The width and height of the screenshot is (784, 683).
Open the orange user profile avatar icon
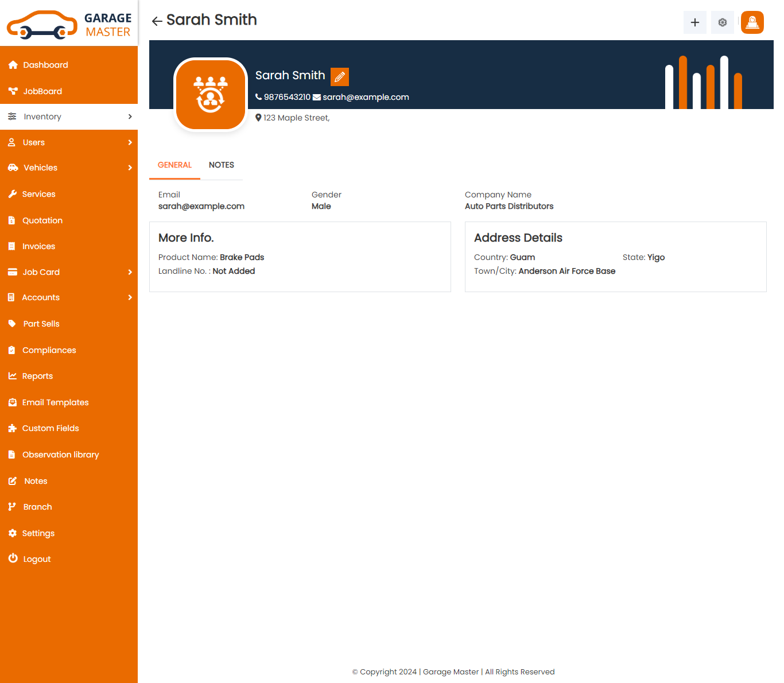752,22
